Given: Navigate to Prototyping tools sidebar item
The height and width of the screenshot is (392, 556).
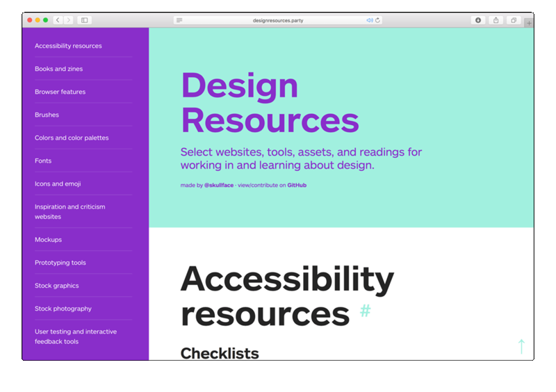Looking at the screenshot, I should pyautogui.click(x=60, y=263).
